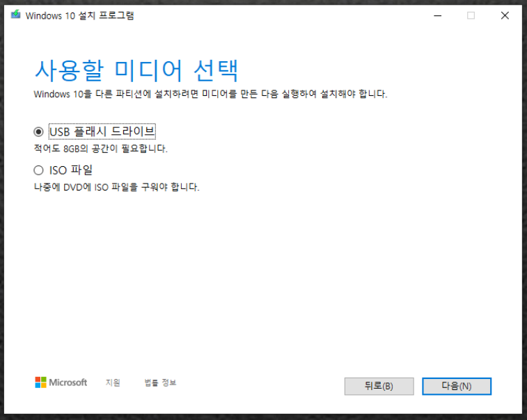Click the 사용할 미디어 선택 heading
The width and height of the screenshot is (527, 420).
tap(136, 71)
